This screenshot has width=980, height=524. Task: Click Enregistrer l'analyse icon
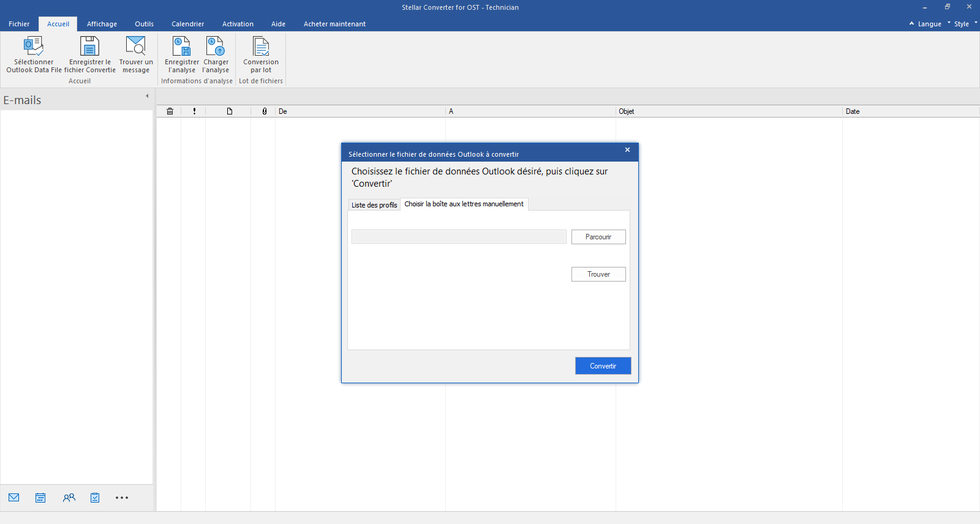tap(182, 46)
